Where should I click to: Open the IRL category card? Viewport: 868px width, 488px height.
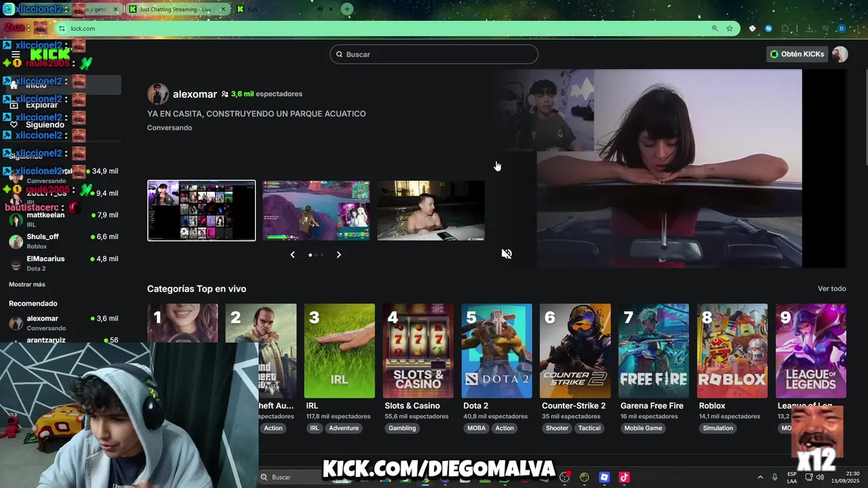tap(339, 350)
